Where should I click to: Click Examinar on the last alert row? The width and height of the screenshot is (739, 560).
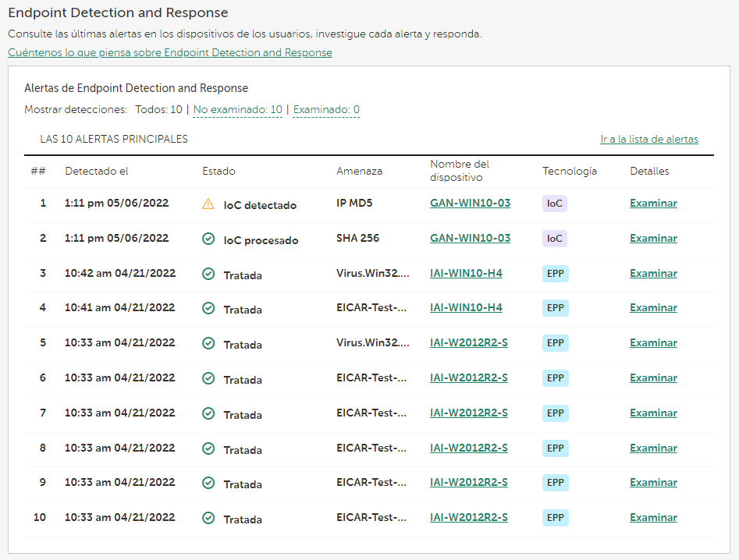653,517
